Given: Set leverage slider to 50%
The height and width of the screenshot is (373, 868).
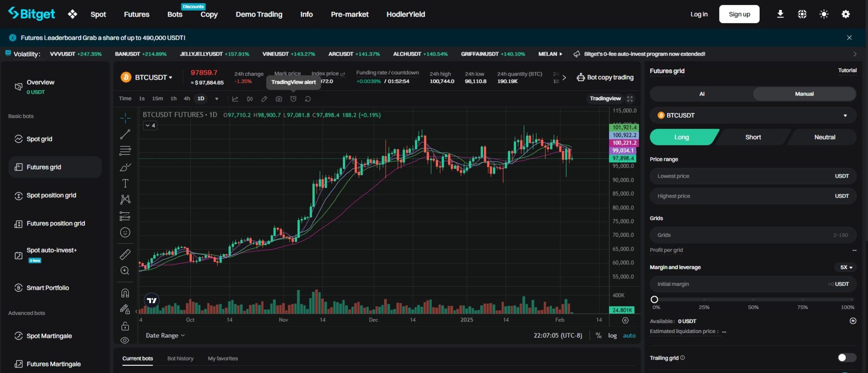Looking at the screenshot, I should tap(753, 299).
